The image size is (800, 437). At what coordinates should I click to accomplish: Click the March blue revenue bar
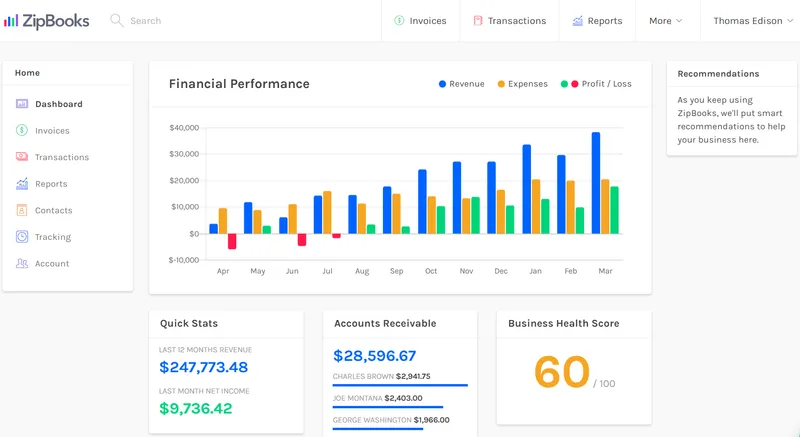[x=596, y=183]
